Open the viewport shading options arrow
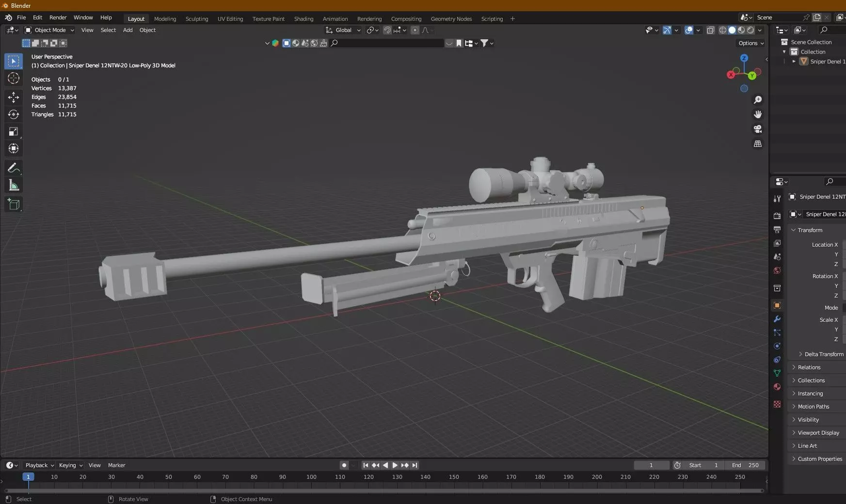This screenshot has height=504, width=846. [x=760, y=30]
